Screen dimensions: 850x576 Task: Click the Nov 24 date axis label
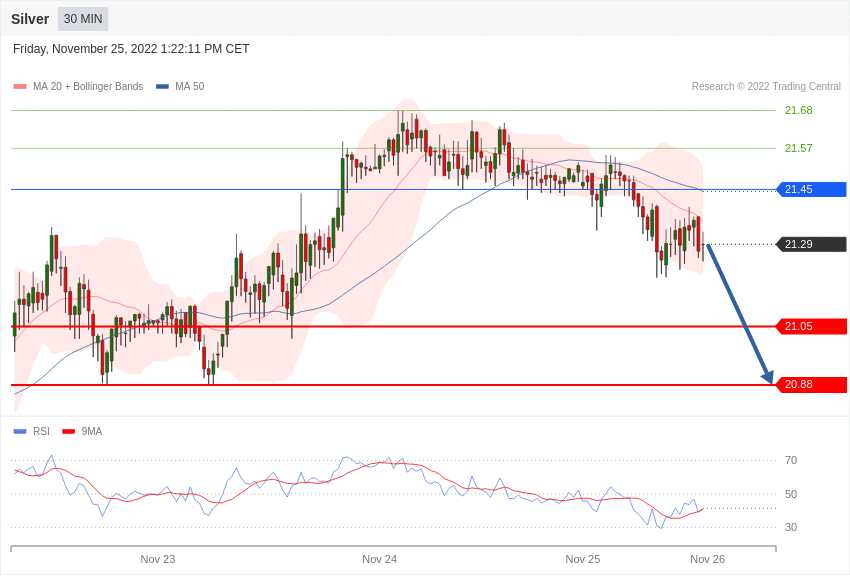[379, 559]
